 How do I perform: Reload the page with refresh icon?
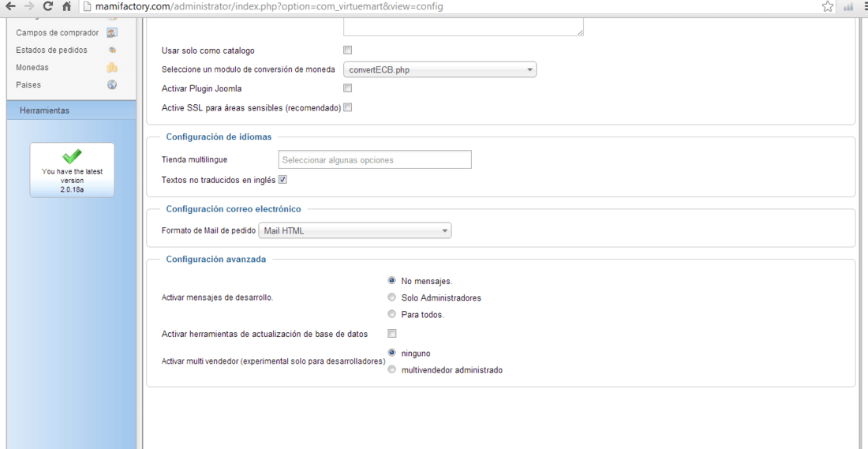pyautogui.click(x=48, y=6)
